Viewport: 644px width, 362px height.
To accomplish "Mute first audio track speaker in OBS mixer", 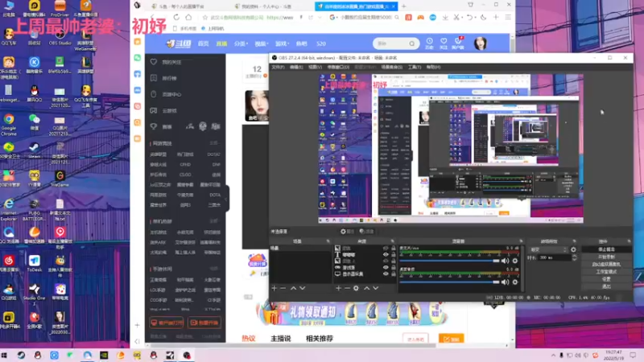I will pos(506,261).
